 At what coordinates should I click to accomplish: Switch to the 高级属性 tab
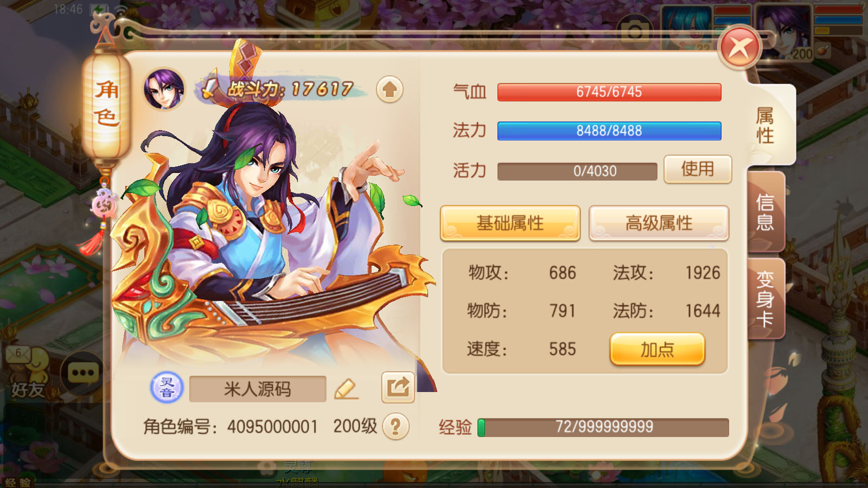pyautogui.click(x=659, y=223)
